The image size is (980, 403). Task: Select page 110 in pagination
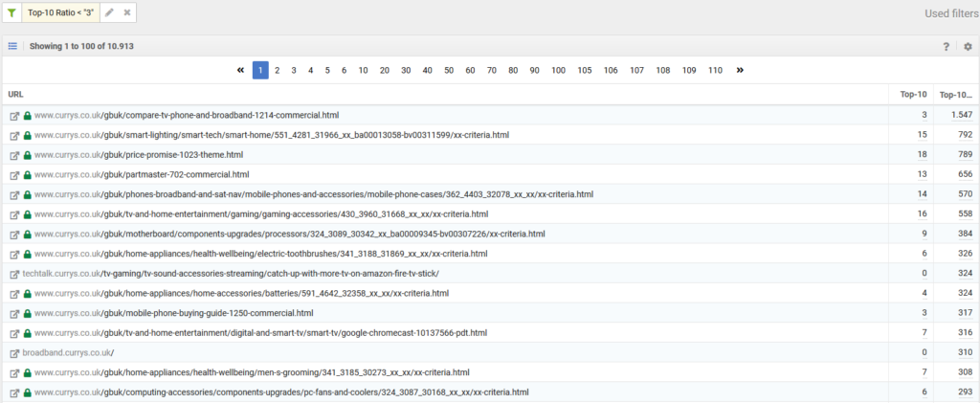click(x=715, y=70)
